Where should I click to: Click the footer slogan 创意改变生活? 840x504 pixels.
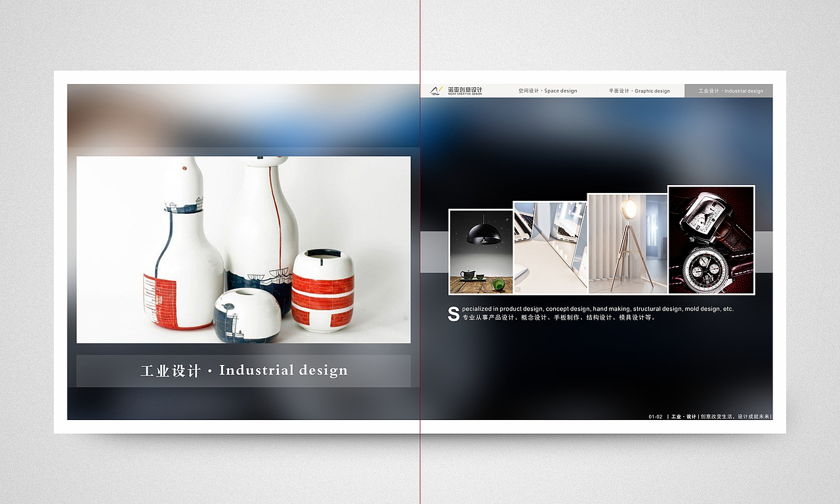pyautogui.click(x=735, y=417)
